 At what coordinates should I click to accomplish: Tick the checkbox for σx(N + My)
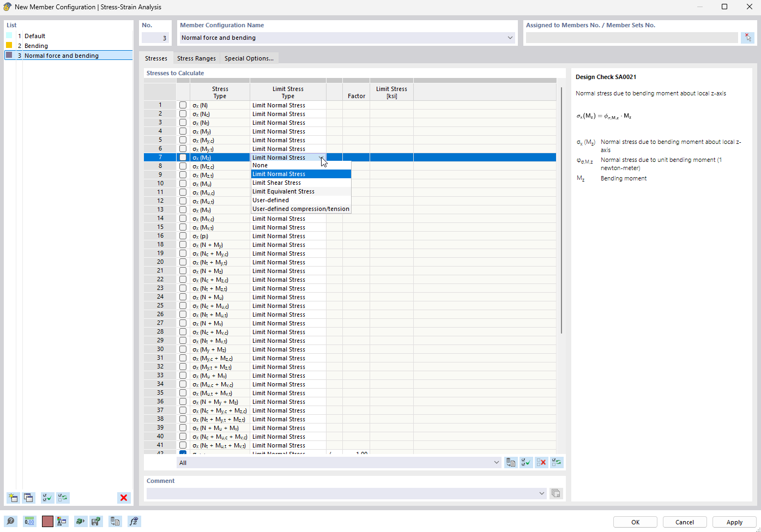pos(183,244)
